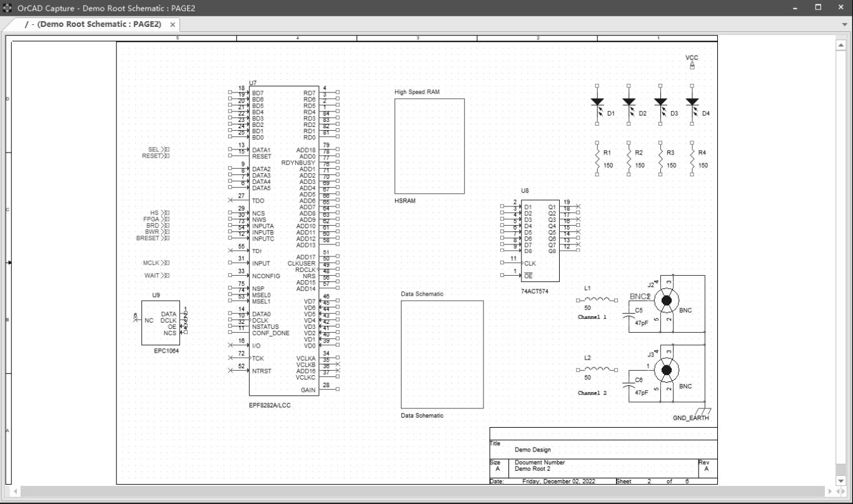
Task: Select capacitor C5 symbol
Action: [628, 317]
